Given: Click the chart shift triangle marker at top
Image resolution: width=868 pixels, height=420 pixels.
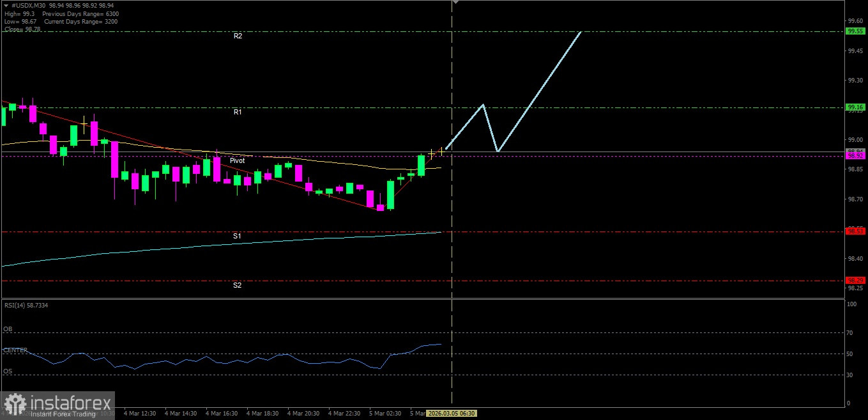Looking at the screenshot, I should (x=455, y=3).
